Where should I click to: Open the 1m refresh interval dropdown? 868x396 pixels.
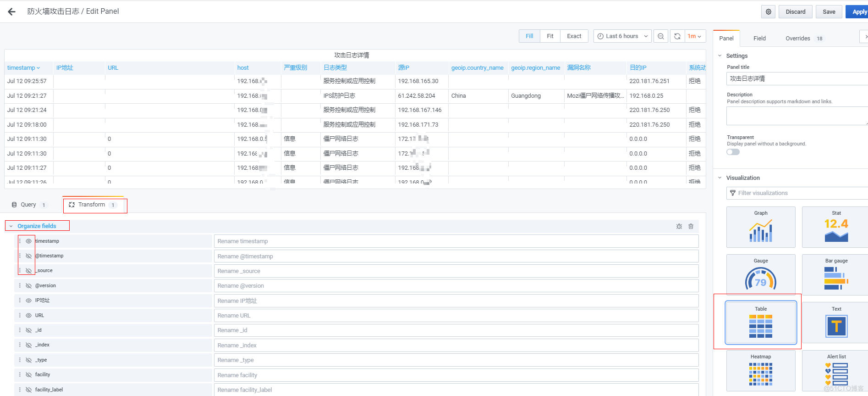(695, 36)
